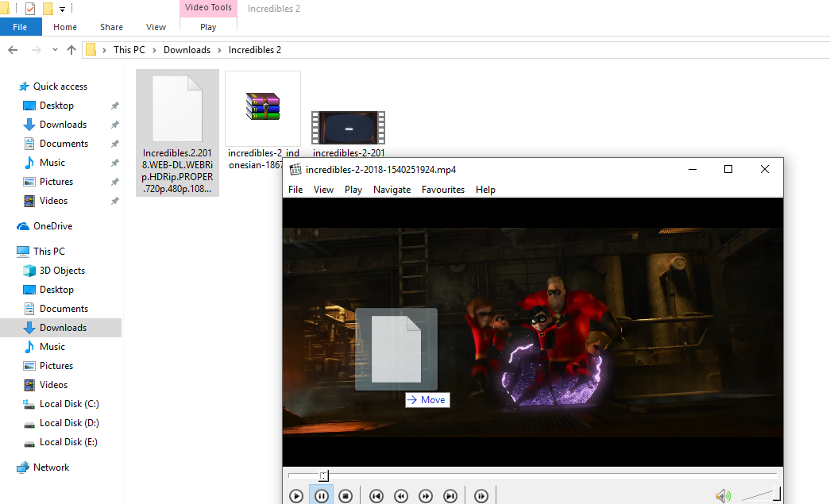Screen dimensions: 830x504
Task: Select OneDrive in navigation pane
Action: click(53, 226)
